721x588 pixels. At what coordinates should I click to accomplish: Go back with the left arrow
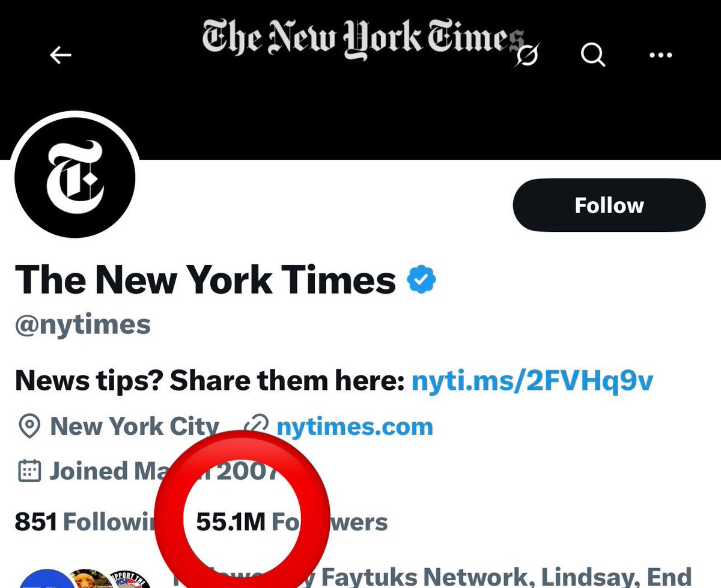point(60,56)
